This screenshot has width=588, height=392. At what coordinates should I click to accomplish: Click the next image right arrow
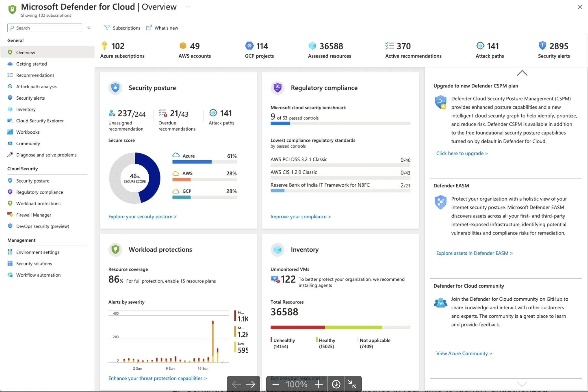[251, 384]
